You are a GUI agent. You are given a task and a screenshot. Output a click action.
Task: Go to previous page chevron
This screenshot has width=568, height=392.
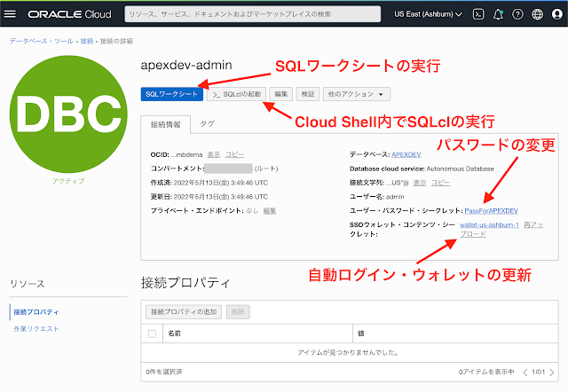coord(525,372)
